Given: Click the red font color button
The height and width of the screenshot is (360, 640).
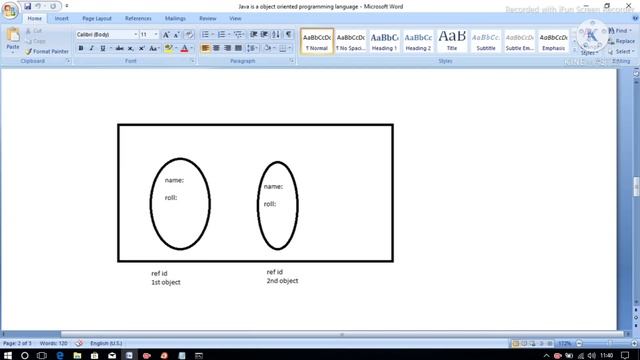Looking at the screenshot, I should coord(184,49).
